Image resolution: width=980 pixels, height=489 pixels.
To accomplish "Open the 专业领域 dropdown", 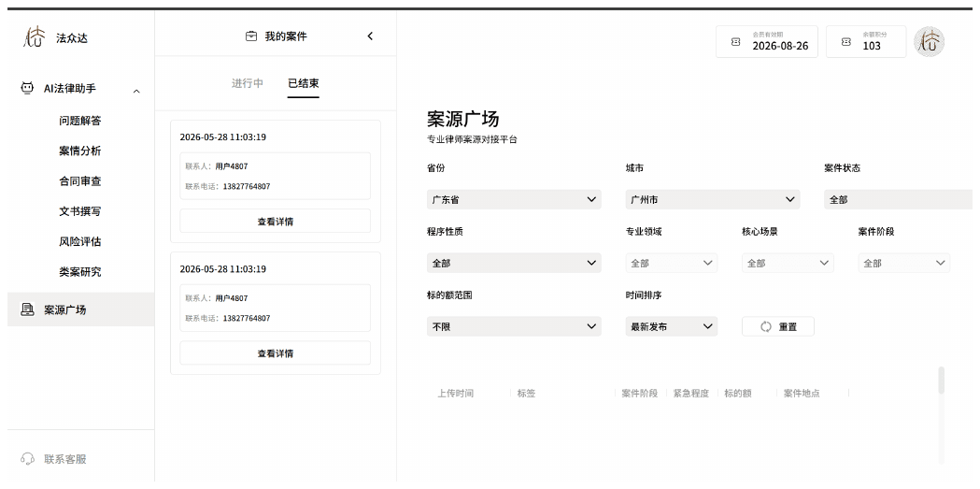I will click(x=672, y=264).
